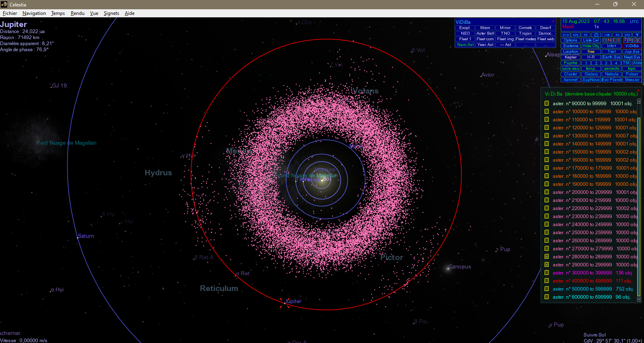Click the reverse time arrow button
Viewport: 644px width, 343px height.
pyautogui.click(x=566, y=35)
